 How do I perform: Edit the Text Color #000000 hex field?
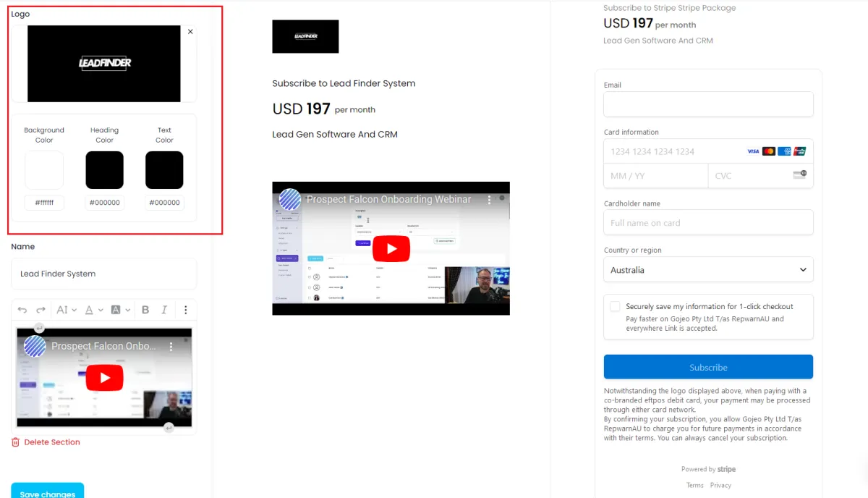[x=164, y=203]
